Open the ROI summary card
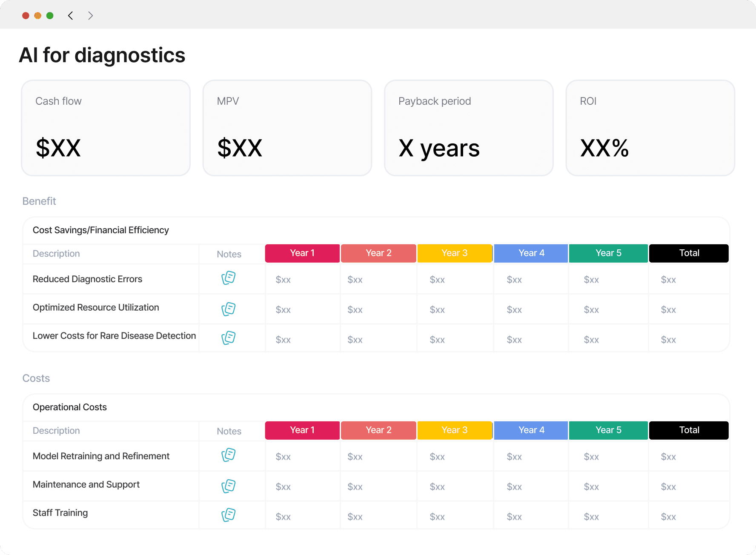 650,128
